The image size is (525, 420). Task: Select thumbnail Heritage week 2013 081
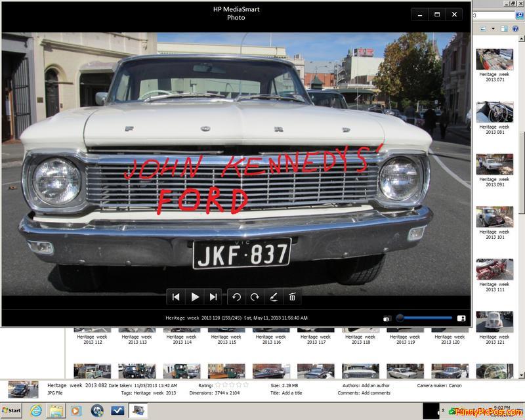[495, 112]
